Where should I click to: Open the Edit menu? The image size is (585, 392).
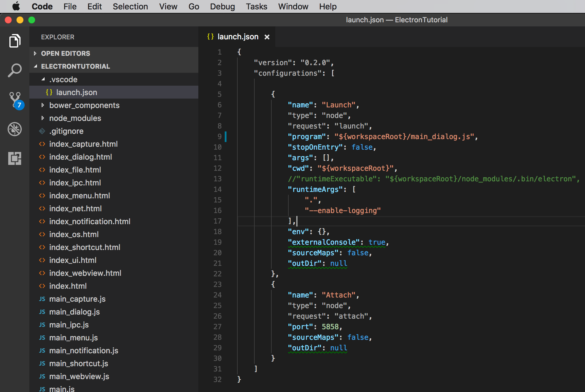94,6
